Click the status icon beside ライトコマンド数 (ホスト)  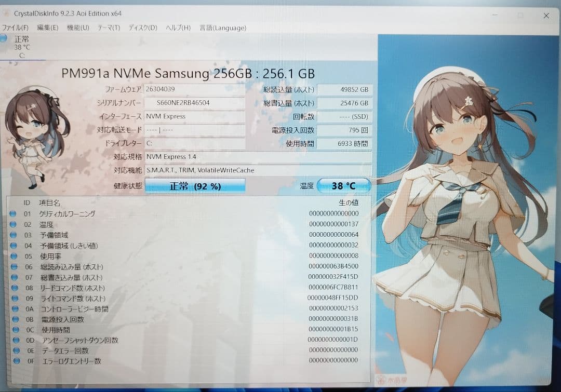point(14,298)
